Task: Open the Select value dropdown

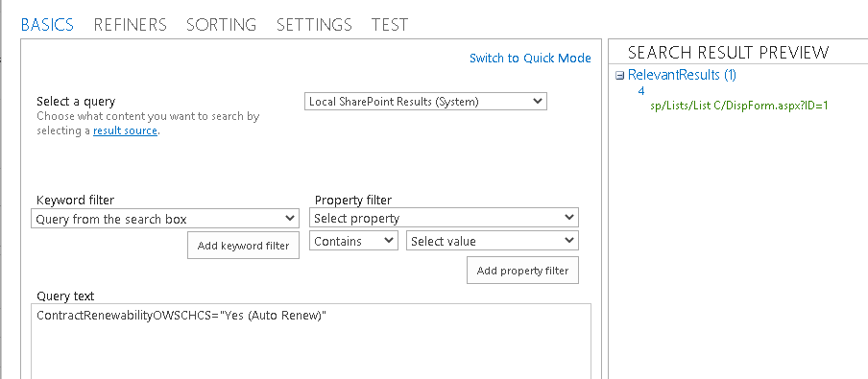Action: pos(493,241)
